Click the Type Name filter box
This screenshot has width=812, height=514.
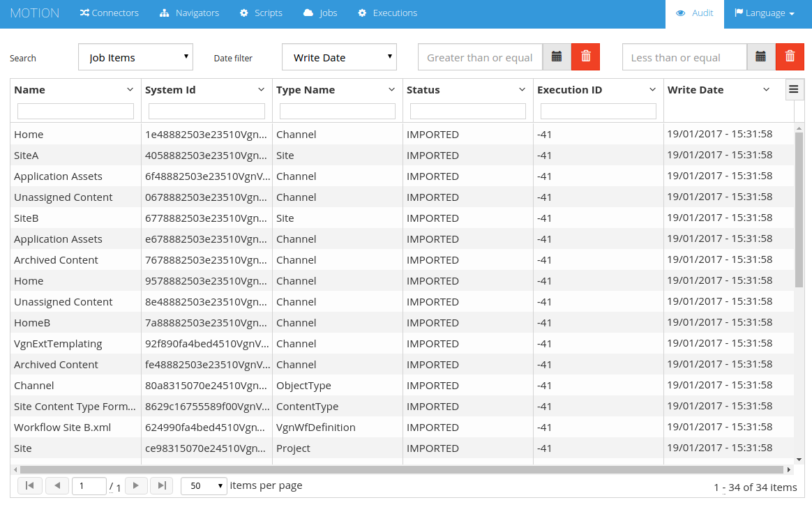click(x=338, y=112)
